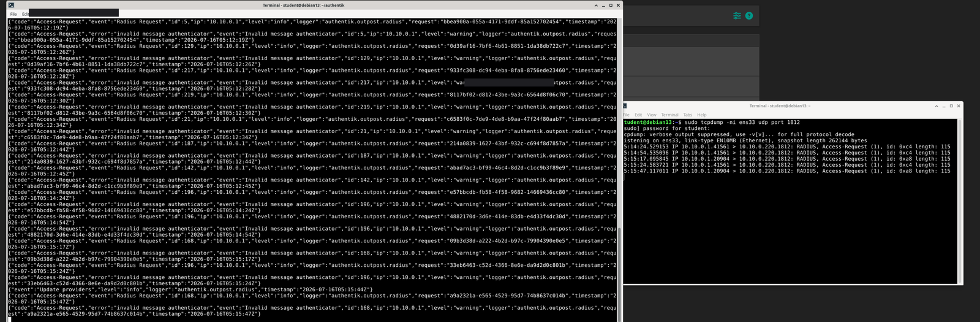Open Tabs menu in tcpdump terminal
Viewport: 980px width, 322px height.
688,115
